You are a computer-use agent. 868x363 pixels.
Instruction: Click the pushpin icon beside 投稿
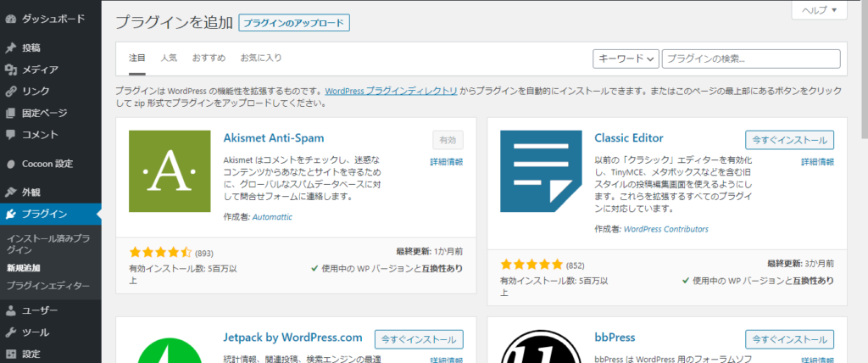click(x=10, y=48)
